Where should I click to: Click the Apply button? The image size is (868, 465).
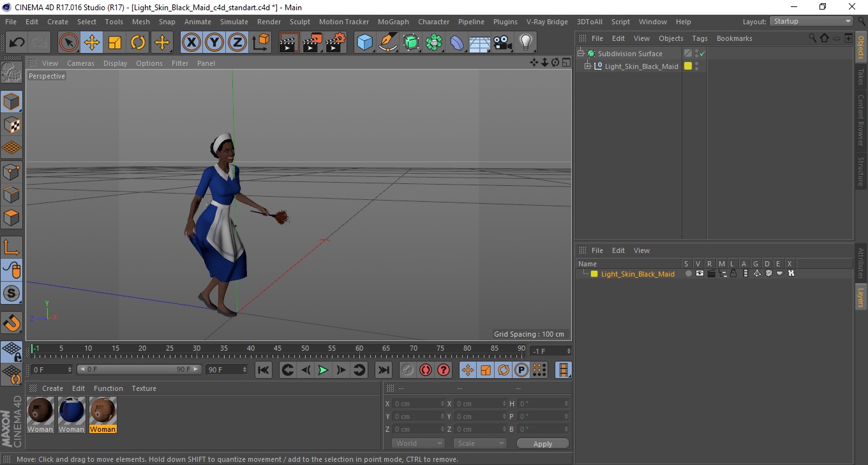tap(542, 443)
